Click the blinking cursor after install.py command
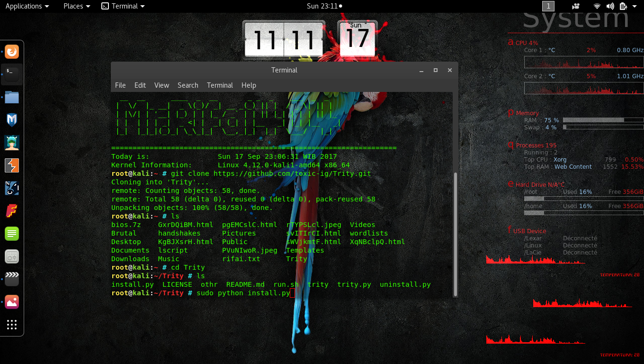Image resolution: width=644 pixels, height=364 pixels. (x=293, y=293)
